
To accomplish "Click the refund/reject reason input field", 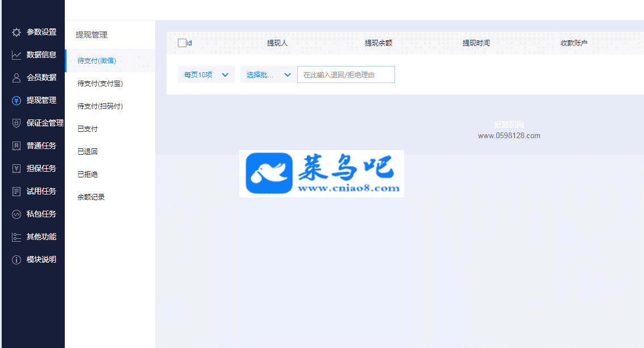I will (x=346, y=74).
